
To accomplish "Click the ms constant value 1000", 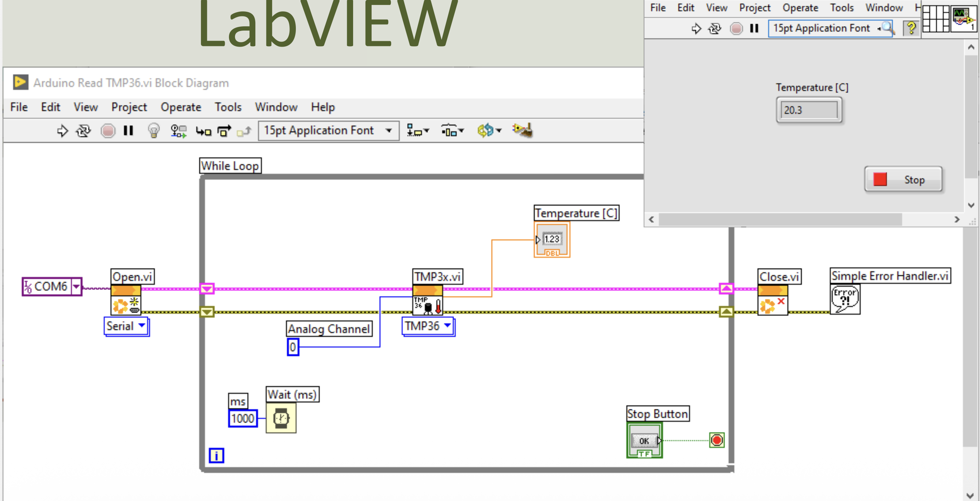I will (243, 418).
